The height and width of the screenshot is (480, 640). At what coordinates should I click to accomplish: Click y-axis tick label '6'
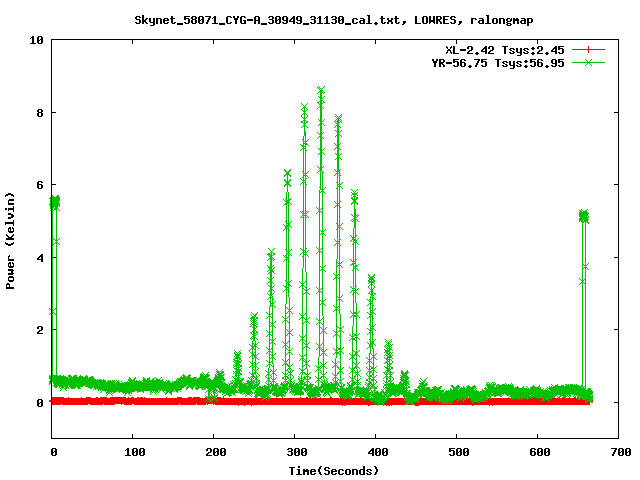pos(40,185)
